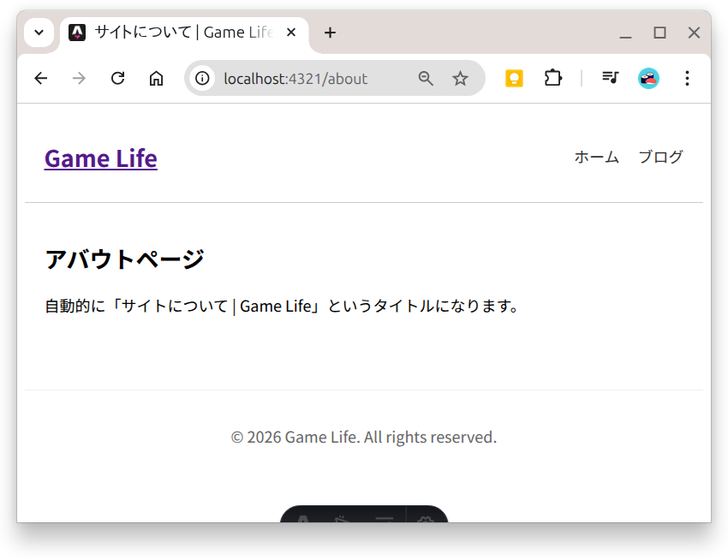Screen dimensions: 728x560
Task: Click the profile avatar icon
Action: pyautogui.click(x=648, y=79)
